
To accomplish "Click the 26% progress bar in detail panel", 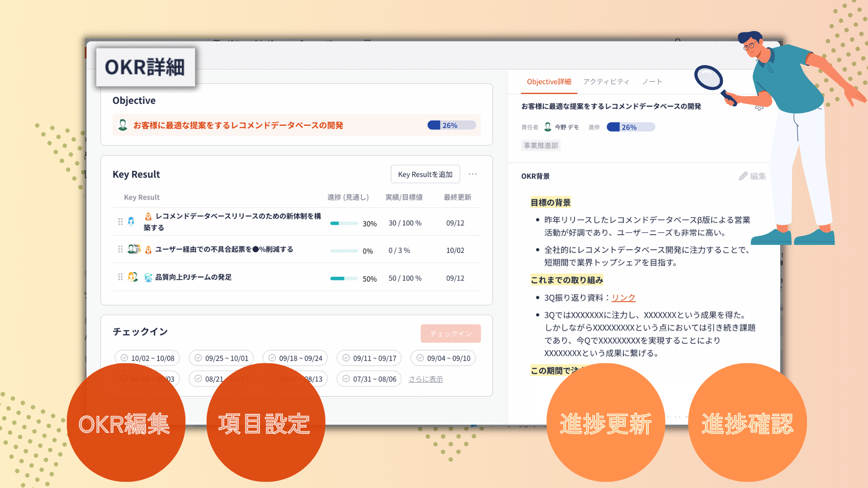I will [x=631, y=127].
